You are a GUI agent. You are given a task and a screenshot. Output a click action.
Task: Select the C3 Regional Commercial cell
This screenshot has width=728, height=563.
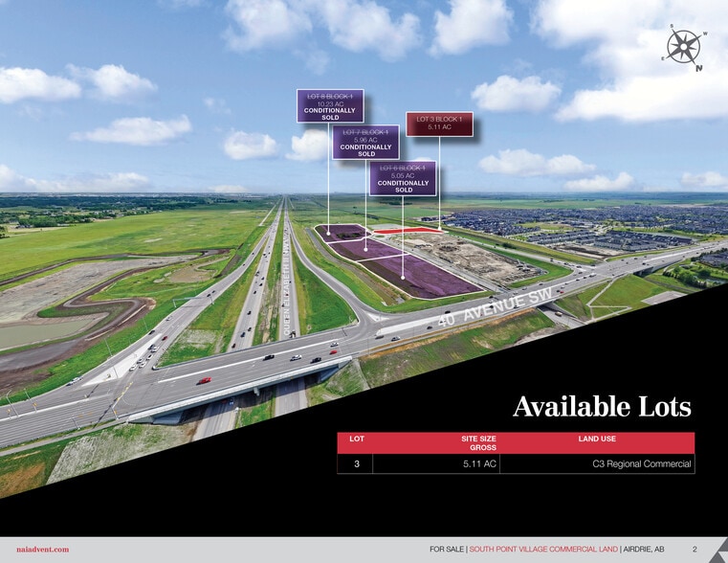click(x=640, y=463)
